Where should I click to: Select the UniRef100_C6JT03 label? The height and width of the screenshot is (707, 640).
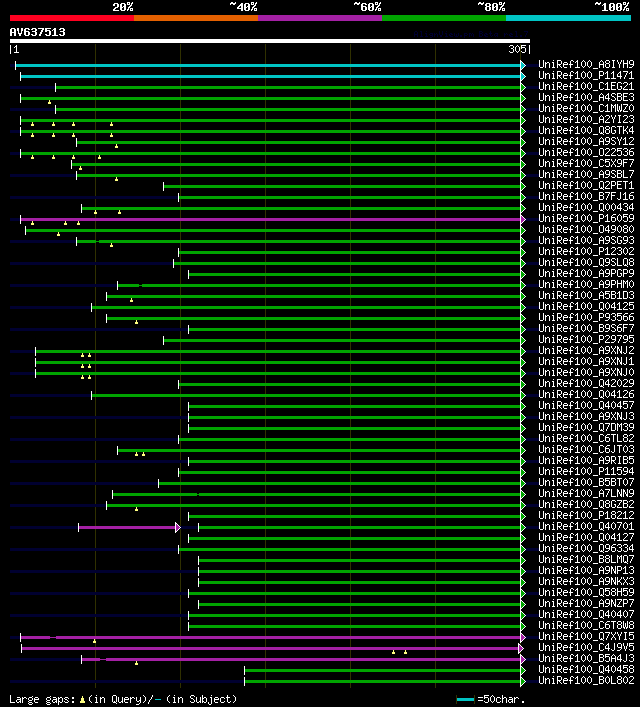pos(586,449)
